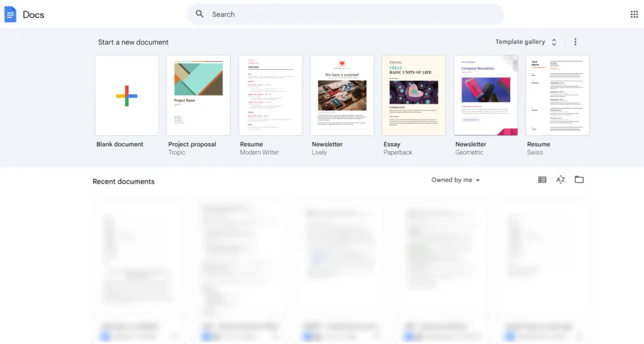This screenshot has width=644, height=344.
Task: Focus the Search input field
Action: 345,14
